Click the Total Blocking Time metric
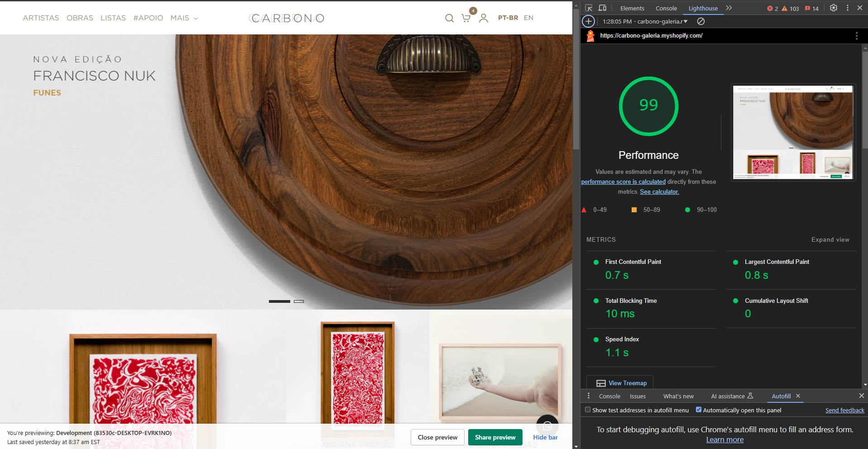 (x=651, y=309)
